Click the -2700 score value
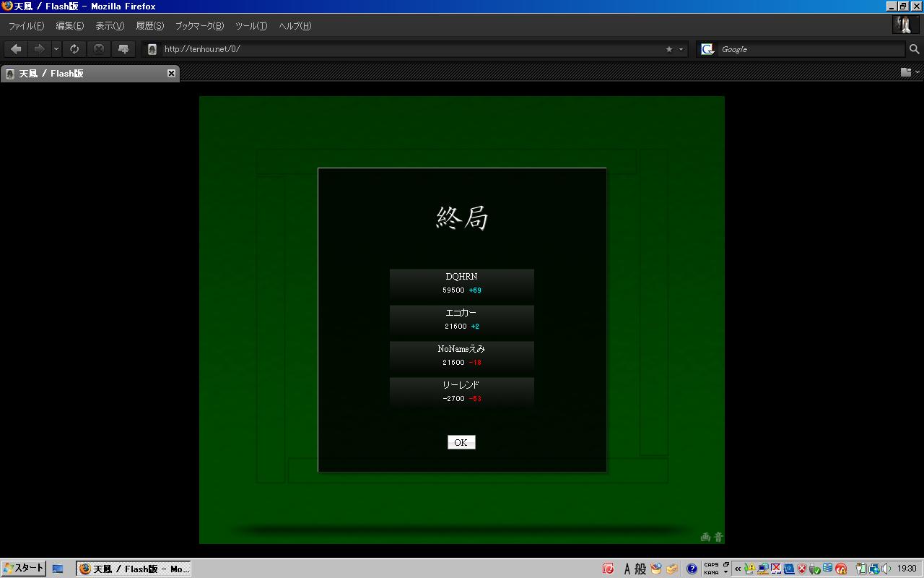The image size is (924, 578). coord(453,399)
